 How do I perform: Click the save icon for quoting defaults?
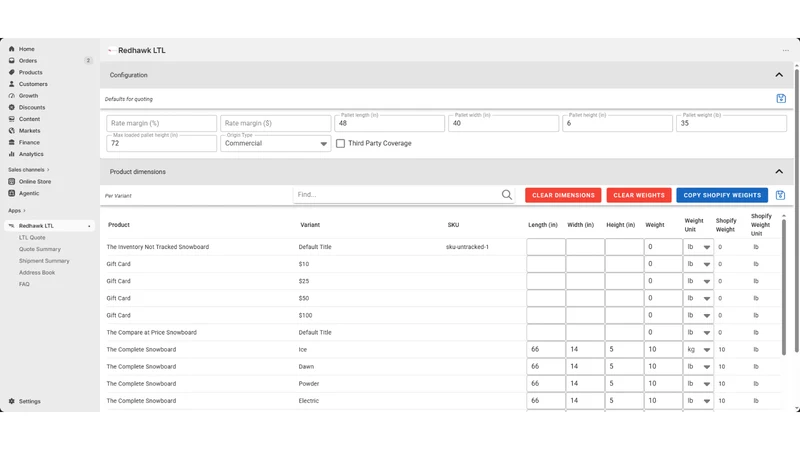tap(781, 98)
